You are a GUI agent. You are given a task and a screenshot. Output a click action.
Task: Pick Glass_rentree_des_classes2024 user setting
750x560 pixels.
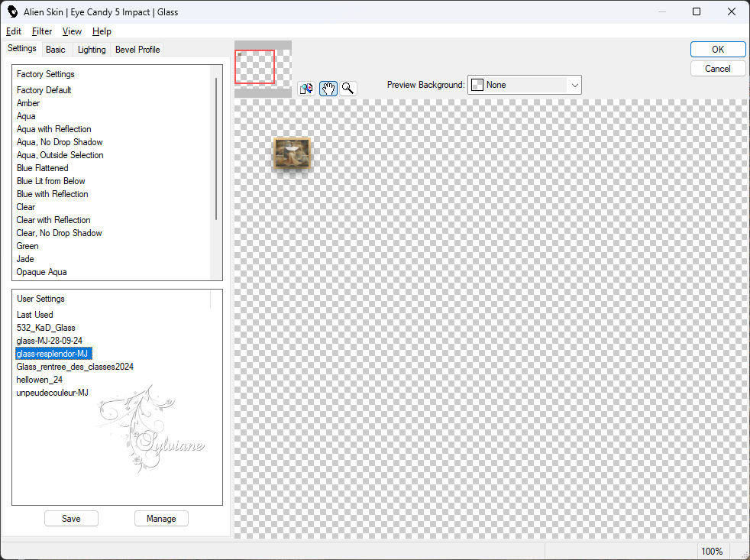point(75,366)
